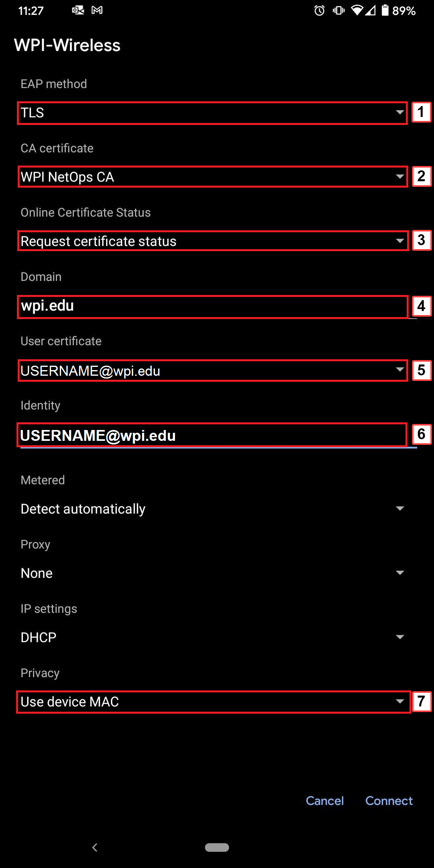Tap the back navigation arrow
The height and width of the screenshot is (868, 434).
(95, 848)
